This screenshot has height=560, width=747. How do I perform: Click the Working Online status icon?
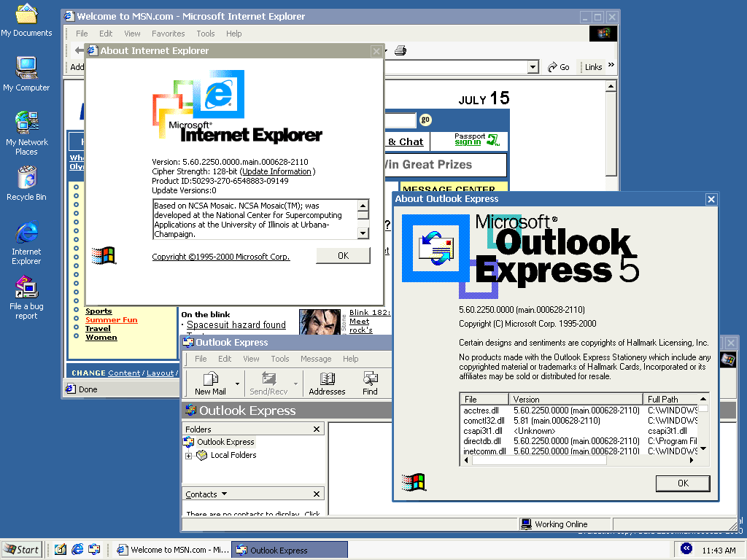pyautogui.click(x=526, y=524)
